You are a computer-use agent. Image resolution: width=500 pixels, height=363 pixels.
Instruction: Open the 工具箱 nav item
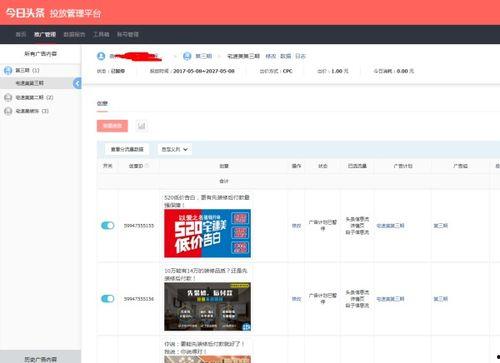point(101,34)
